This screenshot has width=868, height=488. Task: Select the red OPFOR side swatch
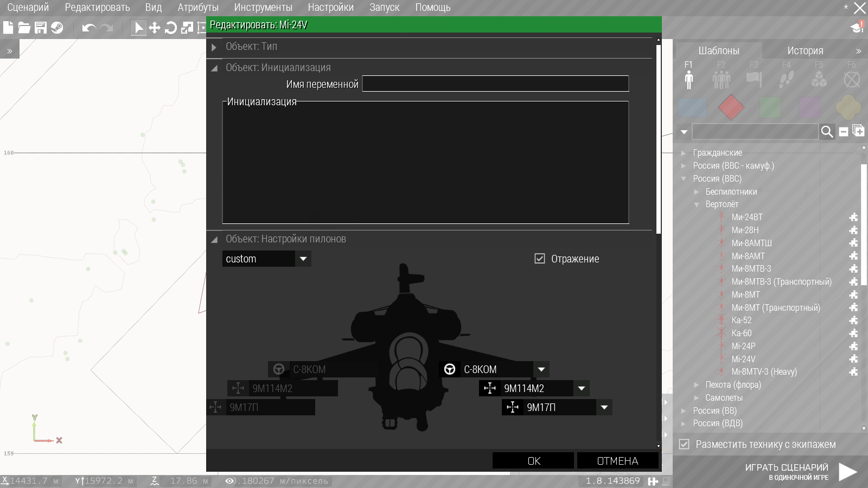(731, 107)
